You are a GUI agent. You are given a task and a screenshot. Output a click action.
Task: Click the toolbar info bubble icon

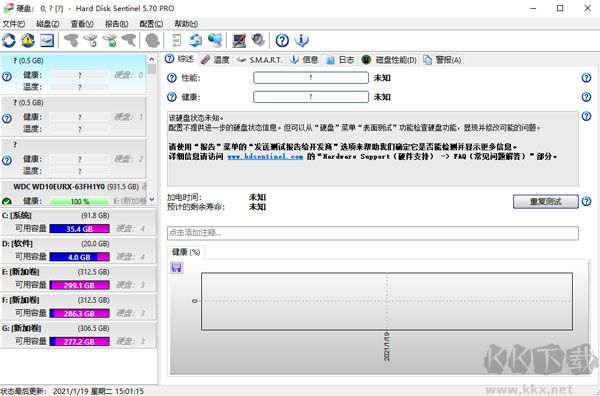[302, 40]
